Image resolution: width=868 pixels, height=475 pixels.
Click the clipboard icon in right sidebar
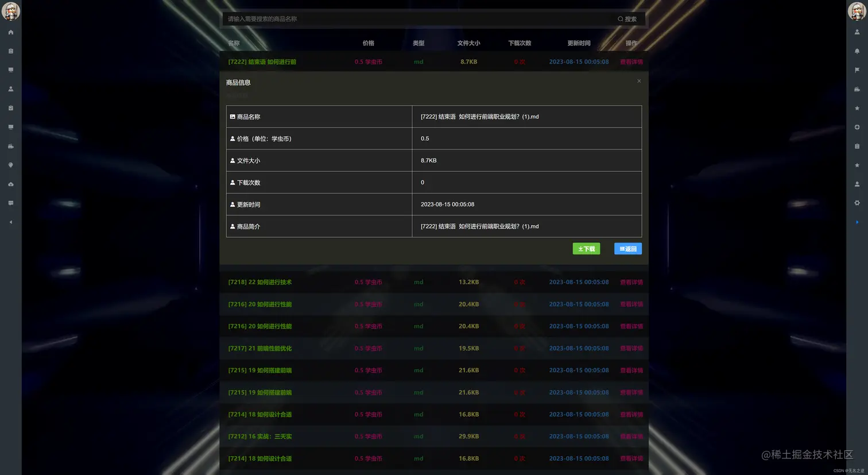click(x=857, y=146)
